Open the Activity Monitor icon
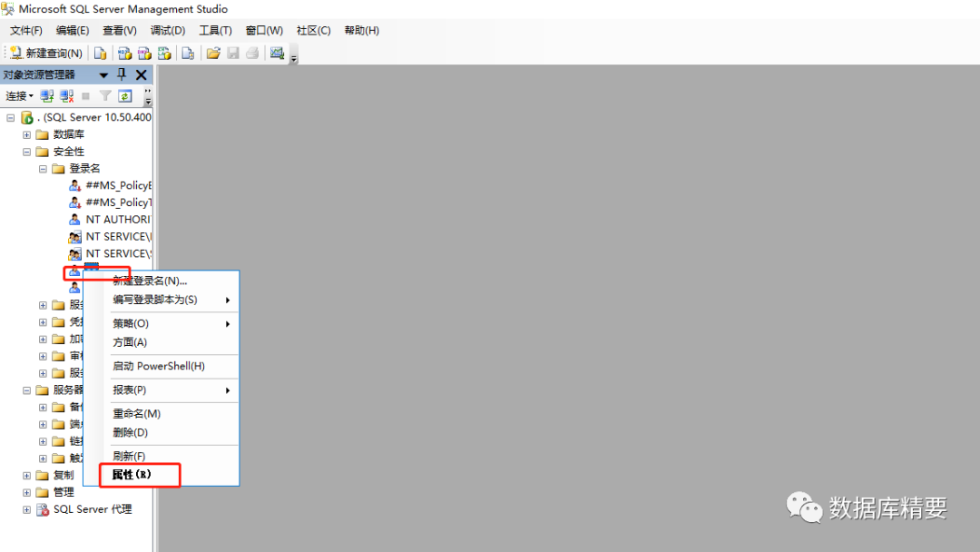This screenshot has width=980, height=552. coord(277,54)
